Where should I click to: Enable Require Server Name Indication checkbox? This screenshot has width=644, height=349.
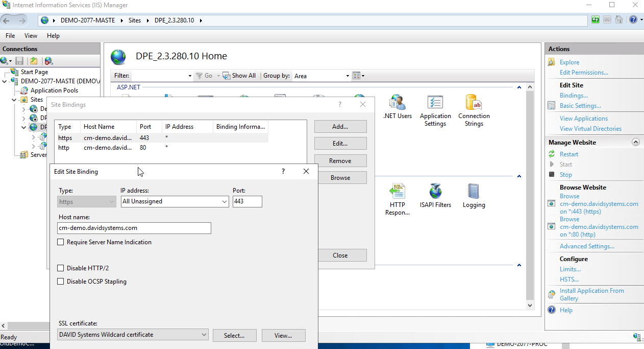(61, 242)
